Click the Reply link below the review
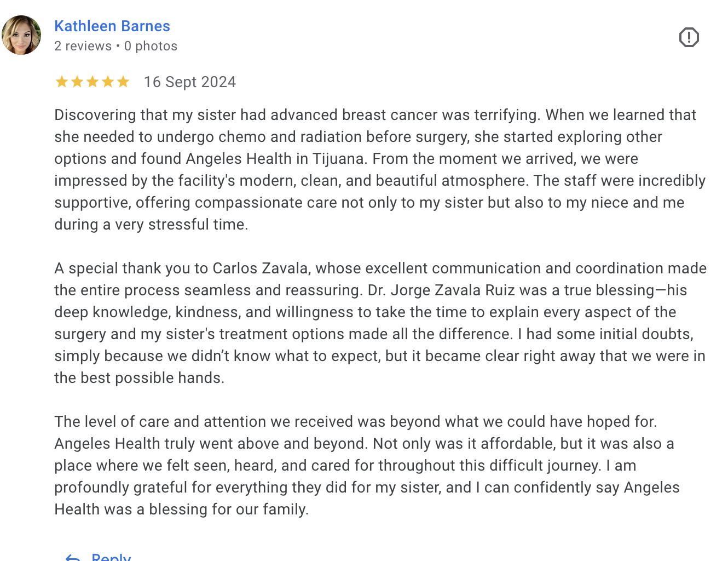Viewport: 728px width, 561px height. coord(111,557)
